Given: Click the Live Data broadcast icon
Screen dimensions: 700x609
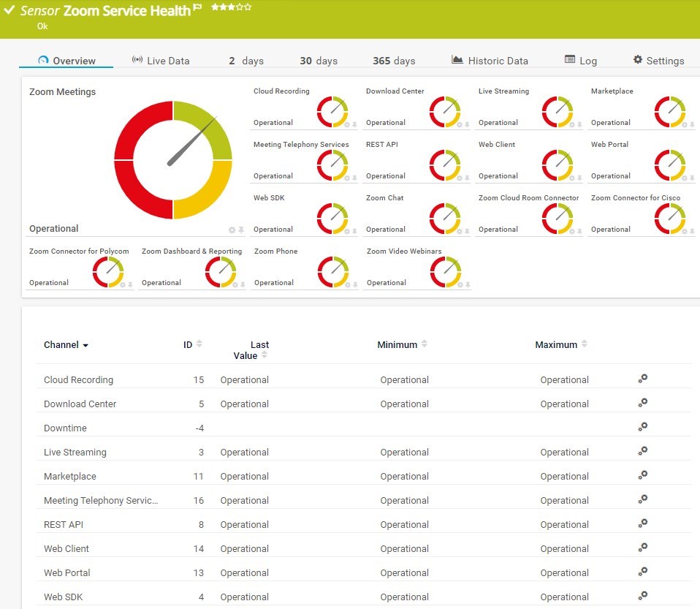Looking at the screenshot, I should 139,60.
